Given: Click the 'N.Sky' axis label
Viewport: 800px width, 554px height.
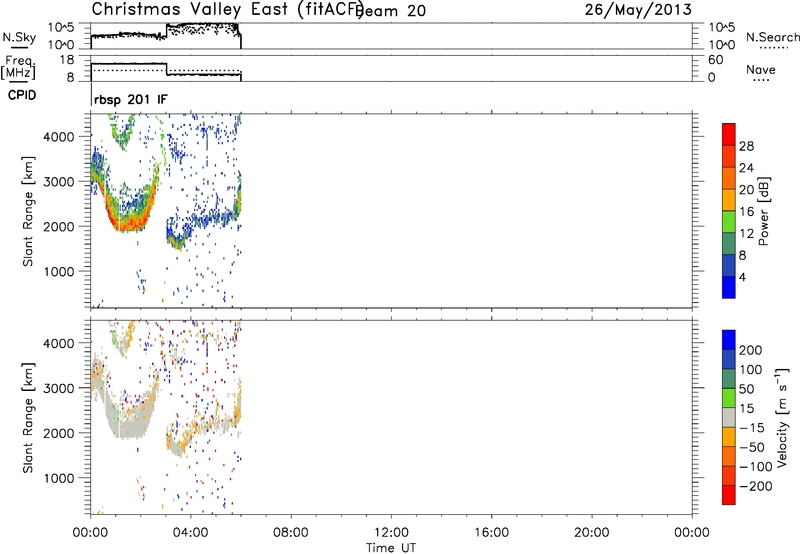Looking at the screenshot, I should (19, 37).
